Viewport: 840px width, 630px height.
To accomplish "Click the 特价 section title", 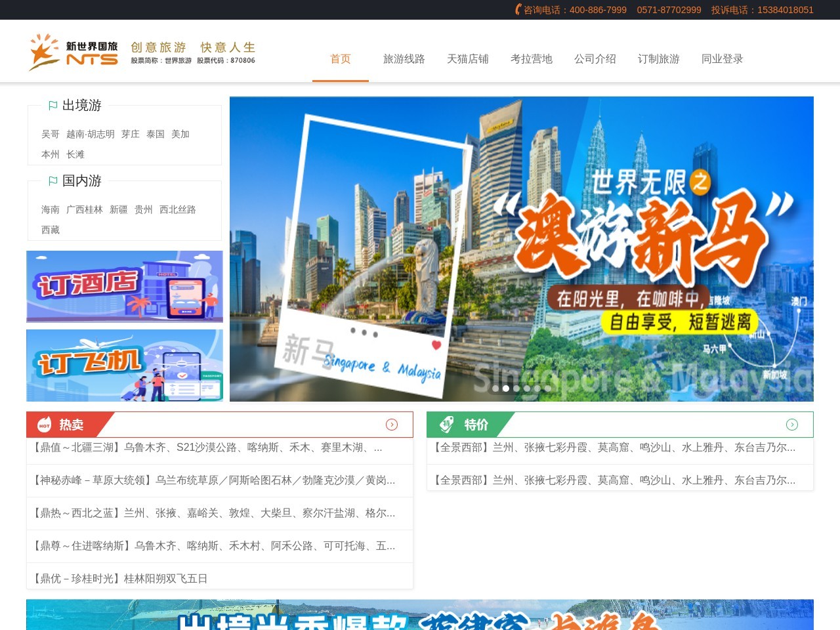I will pyautogui.click(x=476, y=425).
